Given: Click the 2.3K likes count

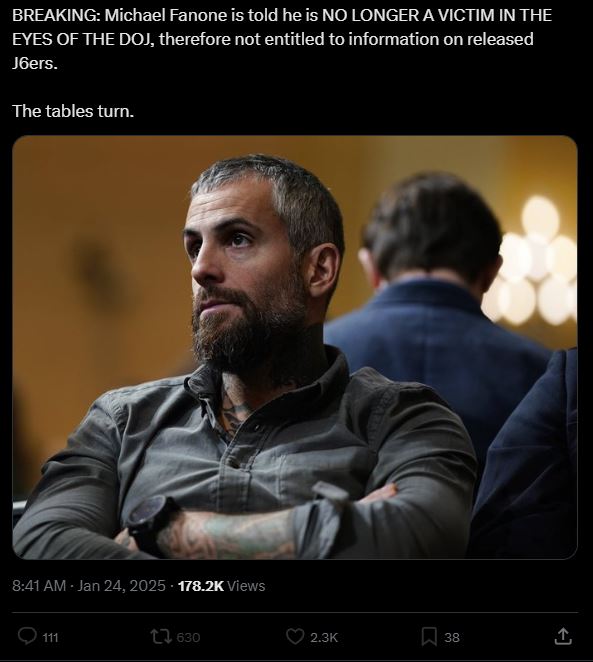Looking at the screenshot, I should click(324, 637).
